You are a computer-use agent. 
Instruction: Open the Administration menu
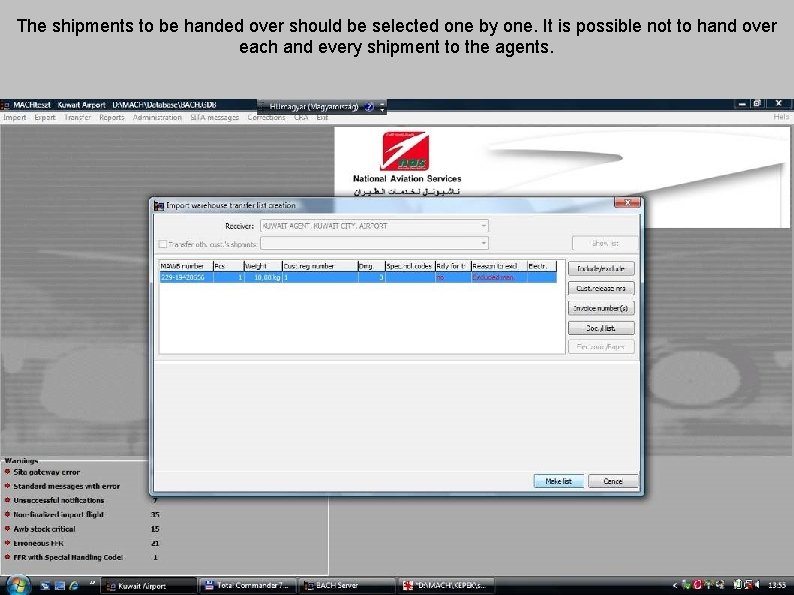(157, 117)
